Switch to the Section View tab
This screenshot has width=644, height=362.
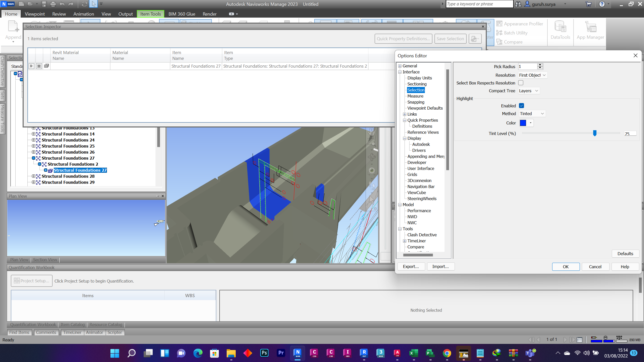(x=45, y=260)
